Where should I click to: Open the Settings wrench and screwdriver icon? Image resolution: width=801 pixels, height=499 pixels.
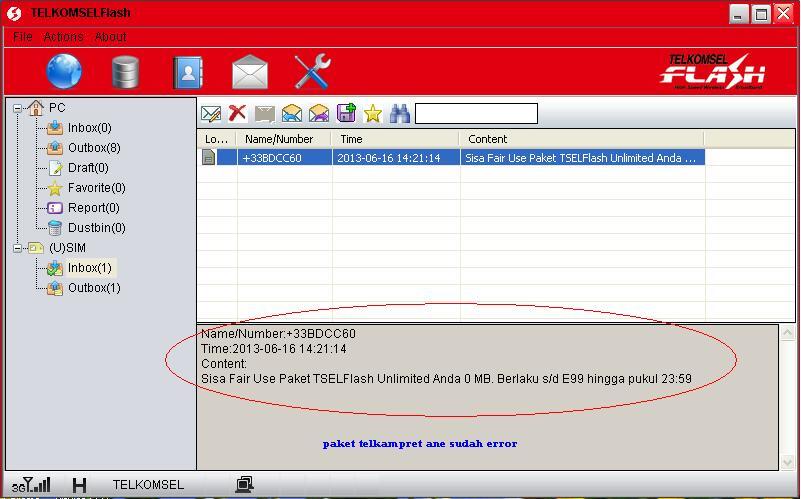312,72
